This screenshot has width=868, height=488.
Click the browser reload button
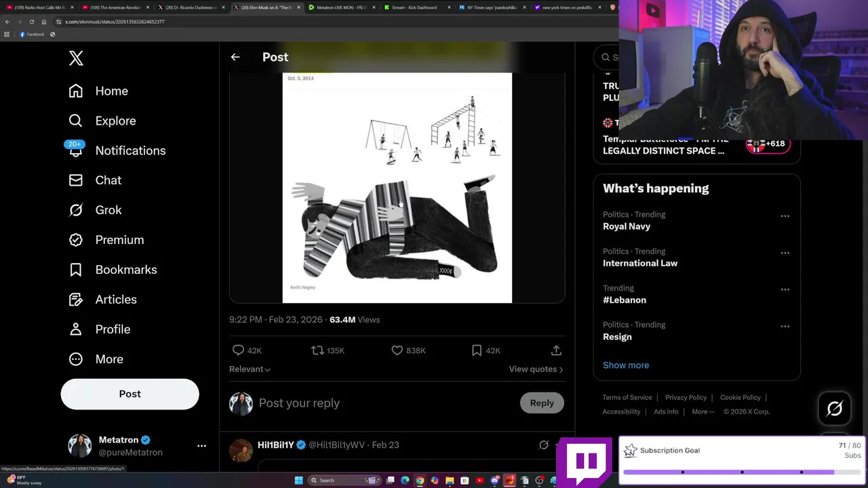pyautogui.click(x=31, y=22)
